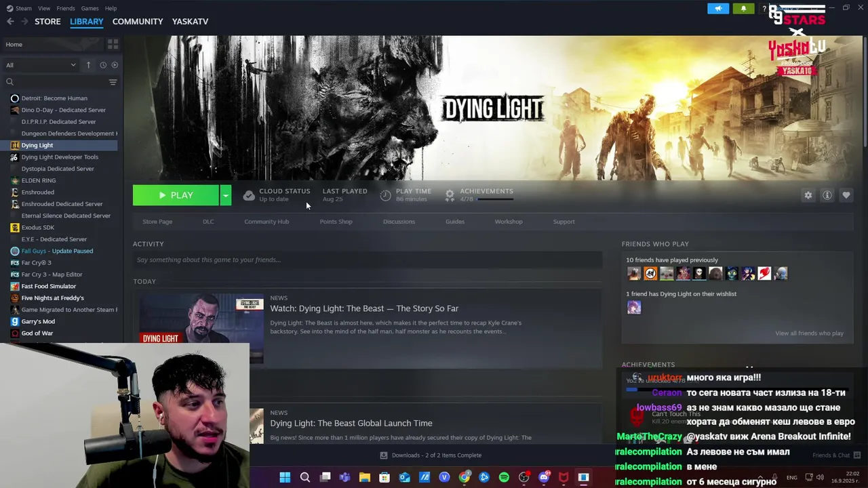The image size is (868, 488).
Task: Open the 'All' library filter dropdown
Action: (41, 65)
